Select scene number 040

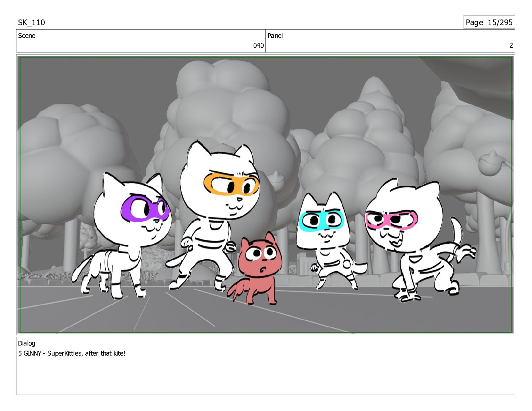(258, 45)
